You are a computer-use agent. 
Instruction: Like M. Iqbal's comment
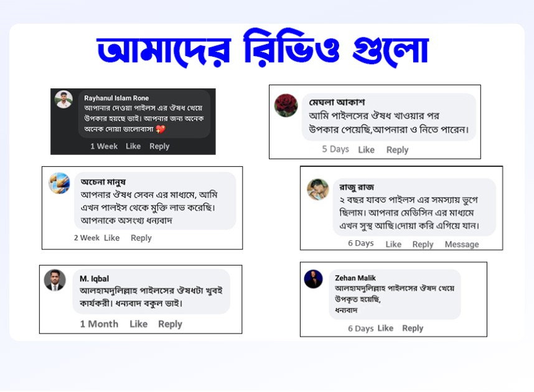click(139, 324)
